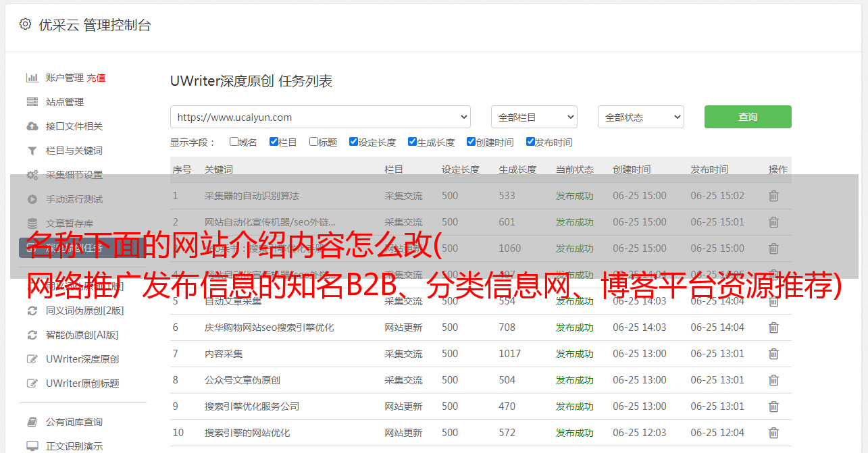Tick the 标题 display field checkbox

point(313,142)
